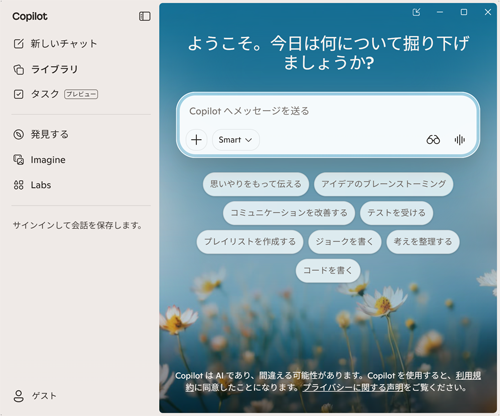Open タスク checkbox icon in sidebar

click(x=19, y=94)
